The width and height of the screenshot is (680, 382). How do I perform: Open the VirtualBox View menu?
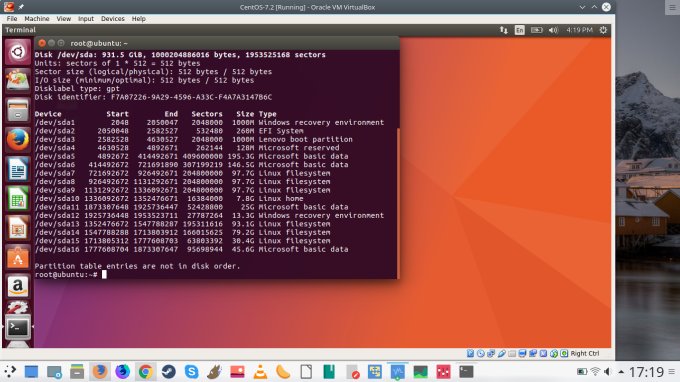(x=63, y=19)
